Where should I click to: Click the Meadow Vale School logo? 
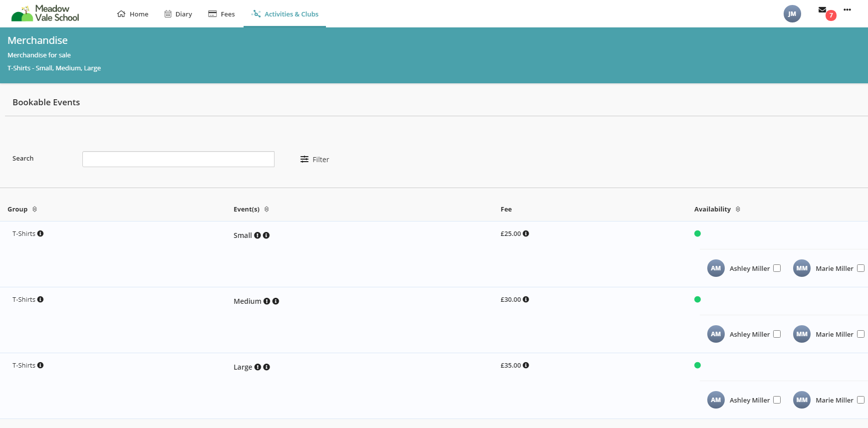[45, 13]
